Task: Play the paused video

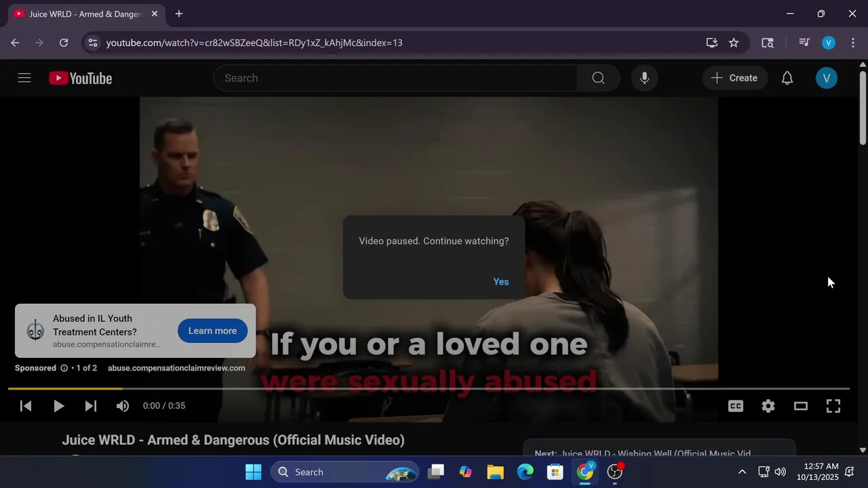Action: click(x=58, y=406)
